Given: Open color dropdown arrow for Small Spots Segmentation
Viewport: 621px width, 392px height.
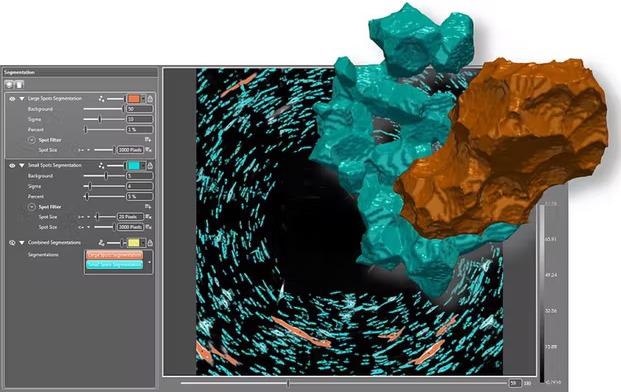Looking at the screenshot, I should [x=143, y=166].
